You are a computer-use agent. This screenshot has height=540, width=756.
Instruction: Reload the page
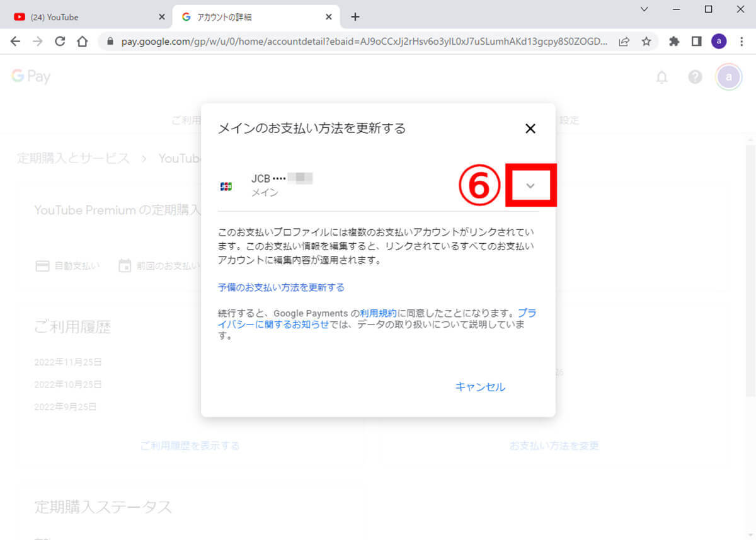[x=60, y=42]
